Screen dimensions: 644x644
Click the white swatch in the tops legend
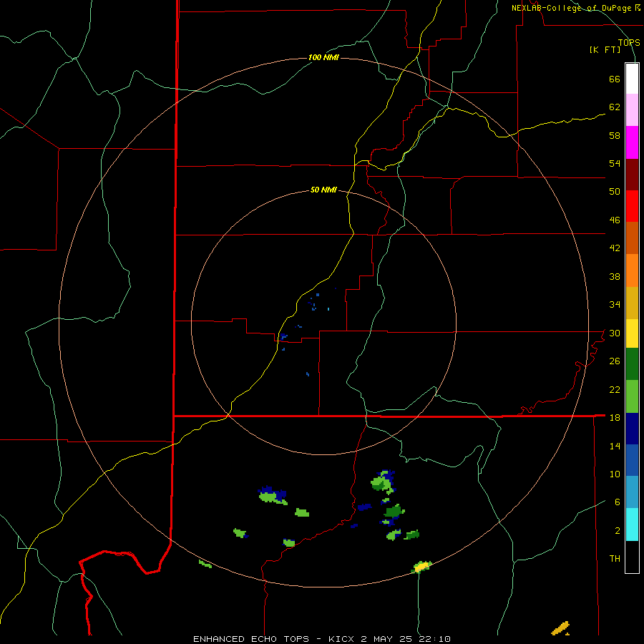pyautogui.click(x=632, y=79)
